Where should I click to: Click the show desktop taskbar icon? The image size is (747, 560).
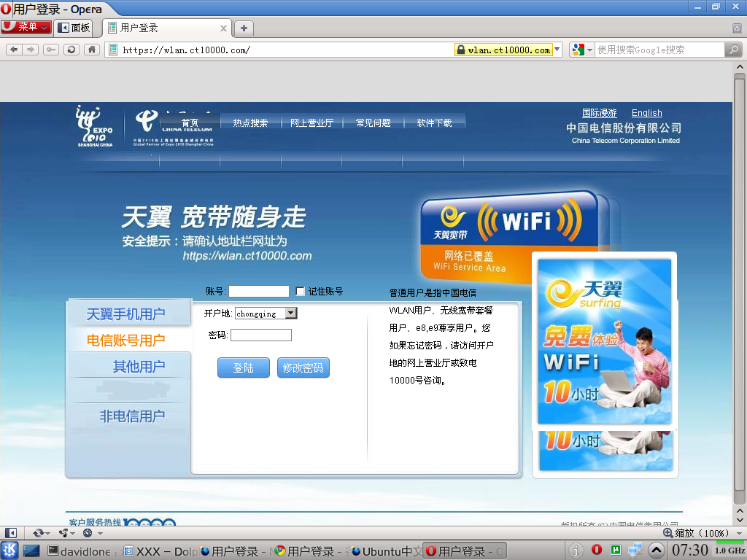[31, 551]
